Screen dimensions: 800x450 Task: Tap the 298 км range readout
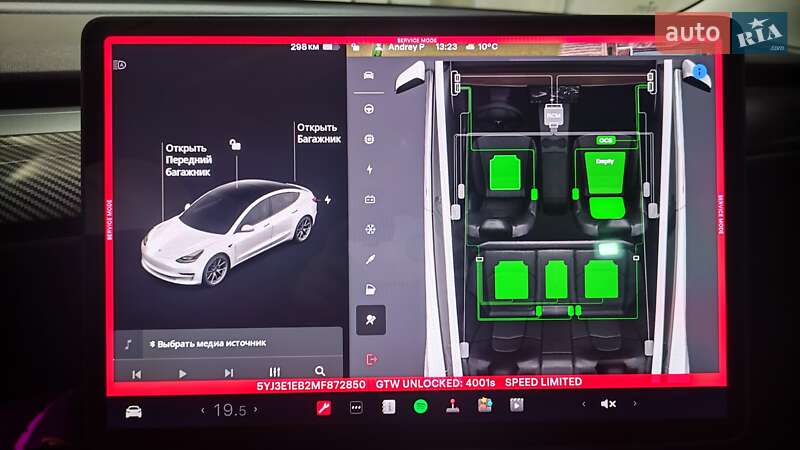(x=305, y=47)
